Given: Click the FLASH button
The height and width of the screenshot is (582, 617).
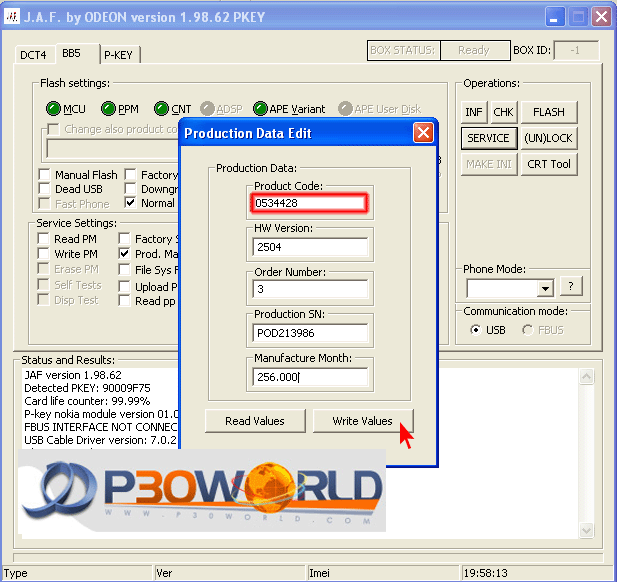Looking at the screenshot, I should tap(549, 112).
